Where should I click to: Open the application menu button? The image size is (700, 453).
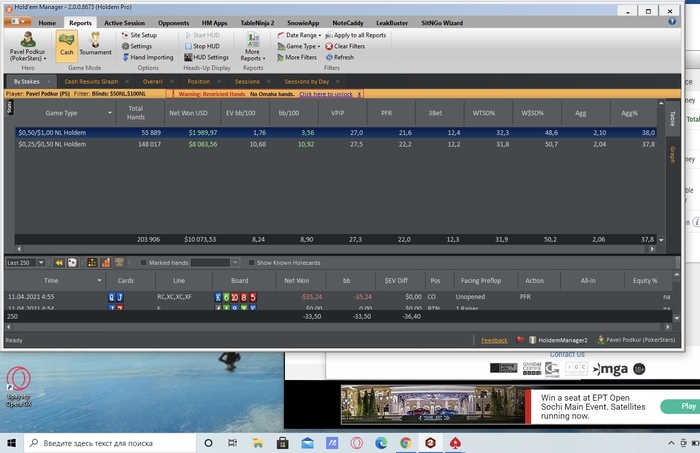tap(18, 21)
